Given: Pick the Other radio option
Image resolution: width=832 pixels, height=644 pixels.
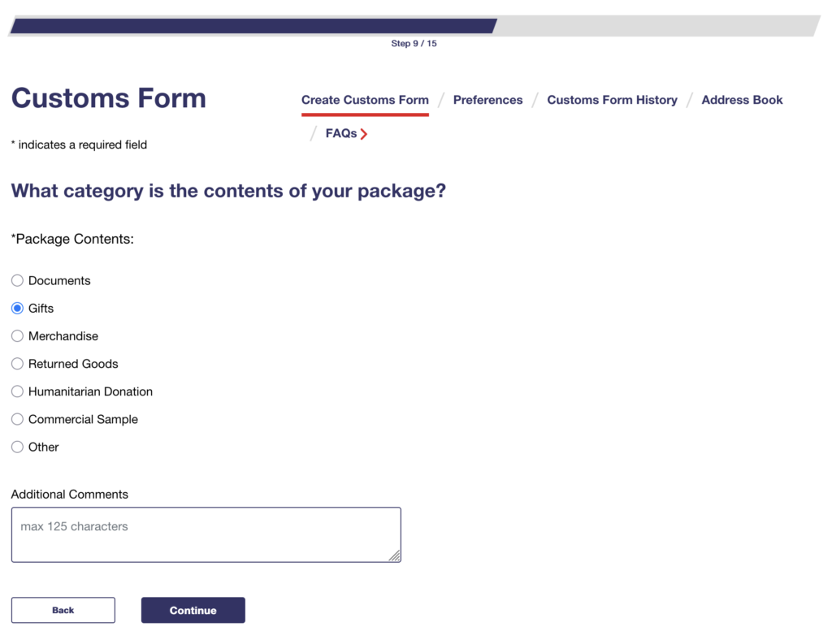Looking at the screenshot, I should coord(17,447).
